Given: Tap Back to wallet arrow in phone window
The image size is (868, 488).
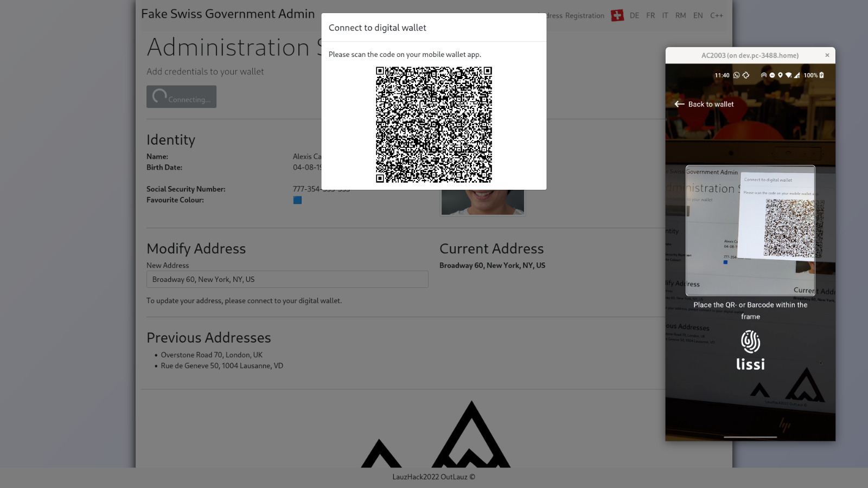Looking at the screenshot, I should pyautogui.click(x=679, y=104).
